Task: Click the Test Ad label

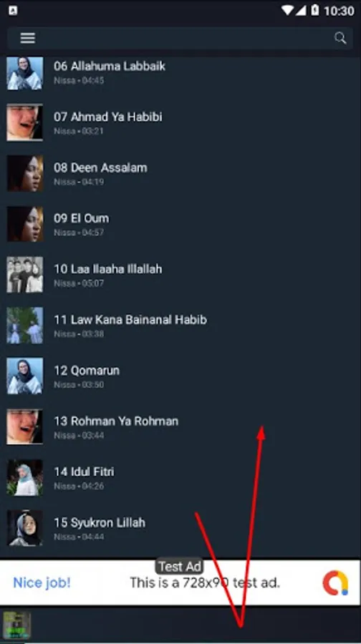Action: click(180, 567)
